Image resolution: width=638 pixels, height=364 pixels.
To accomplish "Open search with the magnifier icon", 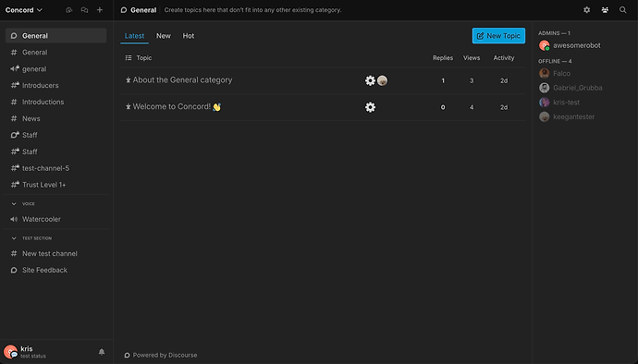I will click(x=623, y=10).
